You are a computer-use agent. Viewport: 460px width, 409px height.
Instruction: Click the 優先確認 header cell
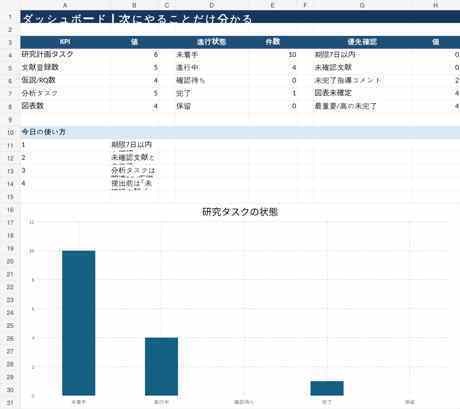362,42
